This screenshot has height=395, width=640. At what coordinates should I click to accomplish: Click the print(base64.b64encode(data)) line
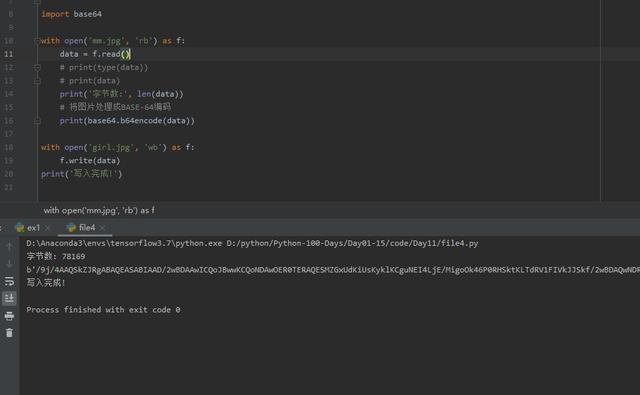click(127, 121)
